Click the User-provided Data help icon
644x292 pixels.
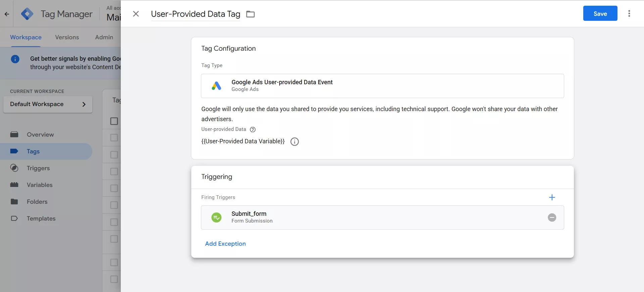coord(253,130)
